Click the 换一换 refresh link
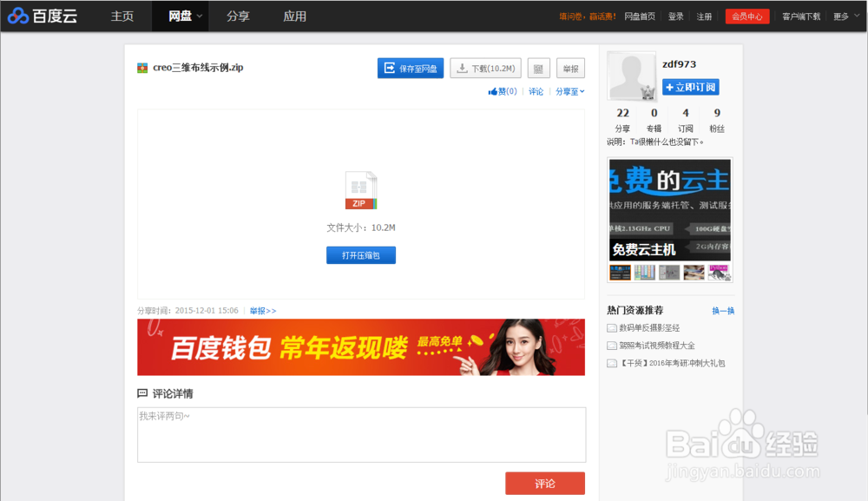 point(723,311)
